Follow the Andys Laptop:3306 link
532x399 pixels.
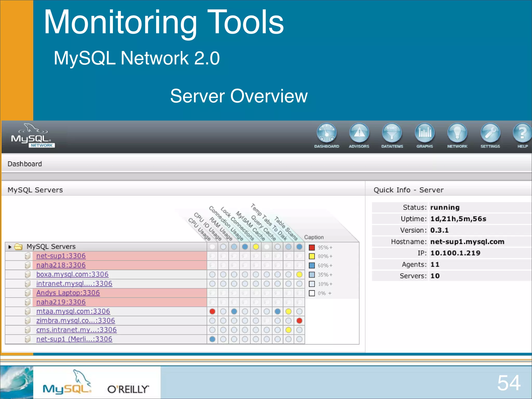[x=68, y=293]
